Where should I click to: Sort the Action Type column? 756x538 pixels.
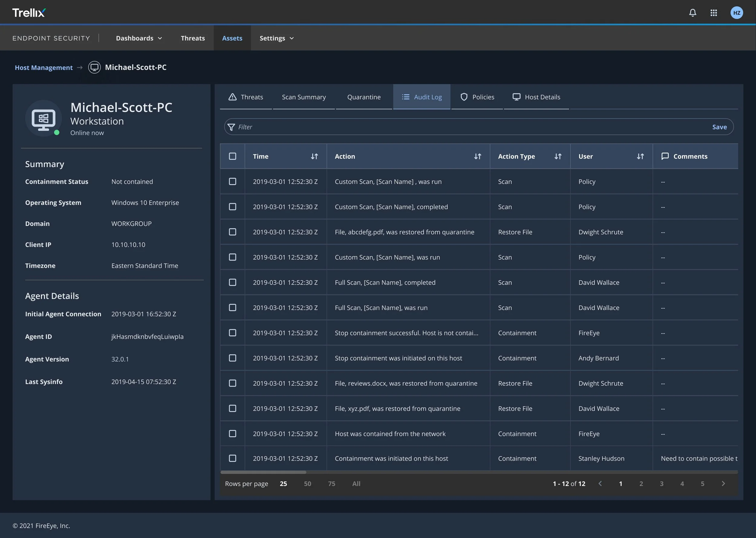558,156
